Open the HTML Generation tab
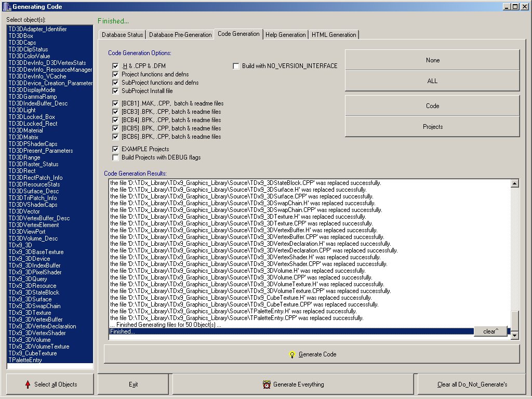 (x=334, y=35)
